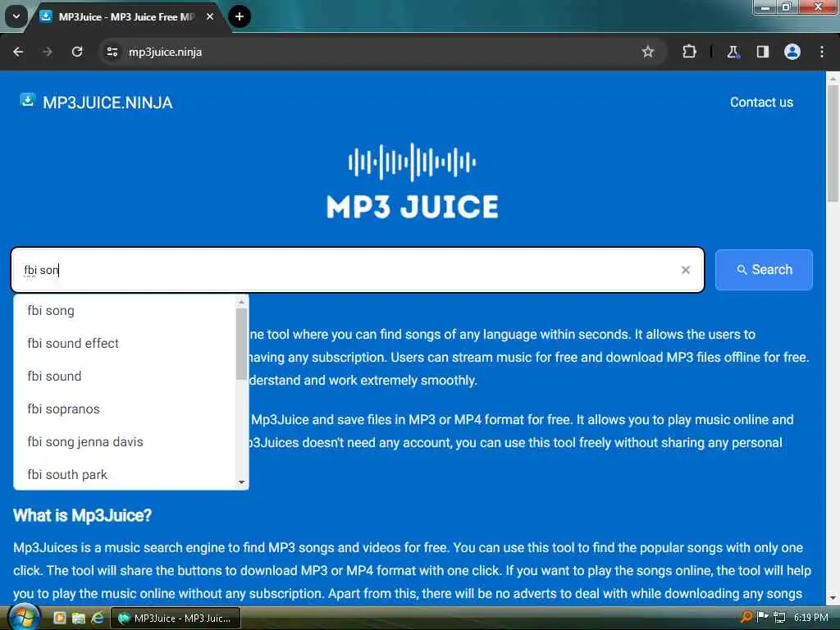
Task: Click the page vertical scrollbar thumb
Action: point(833,143)
